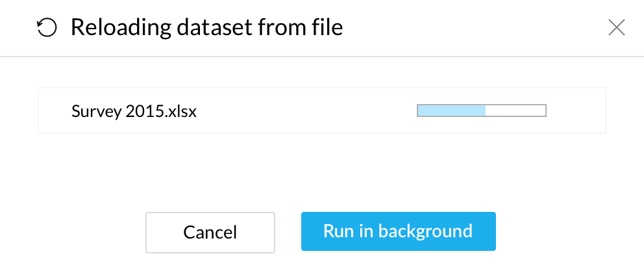The height and width of the screenshot is (273, 644).
Task: Cancel the dataset reload
Action: (x=210, y=232)
